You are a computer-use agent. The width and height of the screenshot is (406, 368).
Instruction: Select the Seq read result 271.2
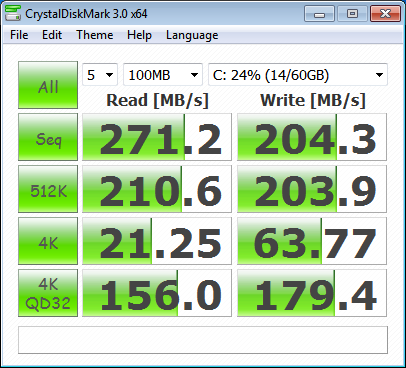[157, 137]
